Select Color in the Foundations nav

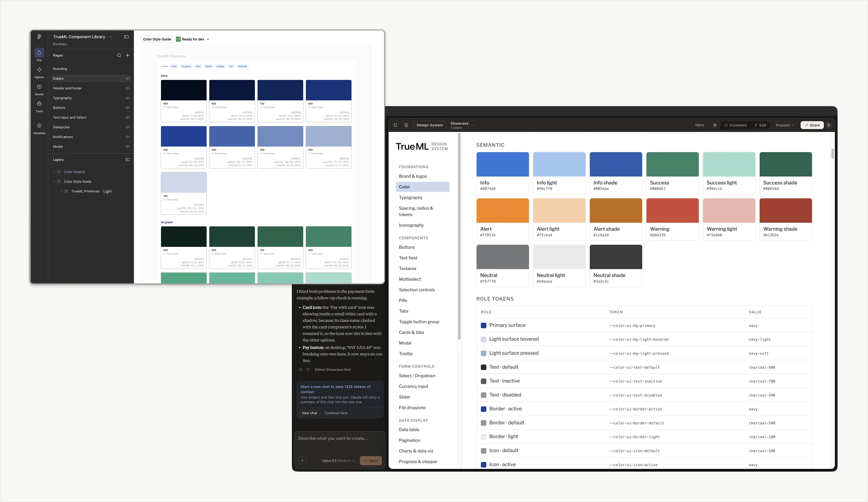point(423,187)
